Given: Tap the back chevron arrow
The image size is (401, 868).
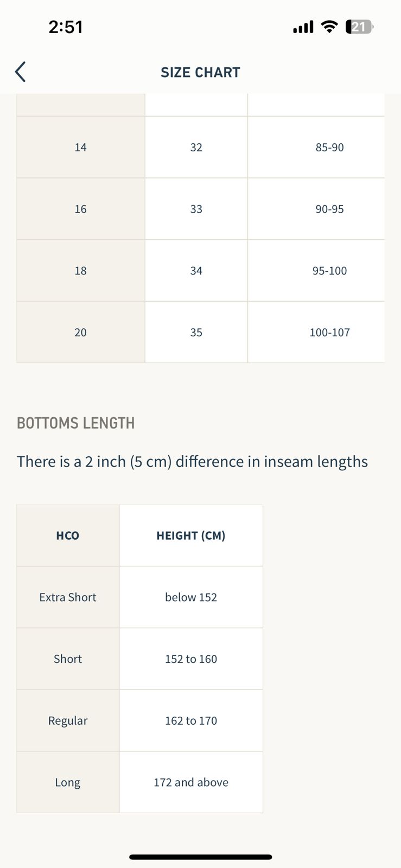Looking at the screenshot, I should coord(21,72).
